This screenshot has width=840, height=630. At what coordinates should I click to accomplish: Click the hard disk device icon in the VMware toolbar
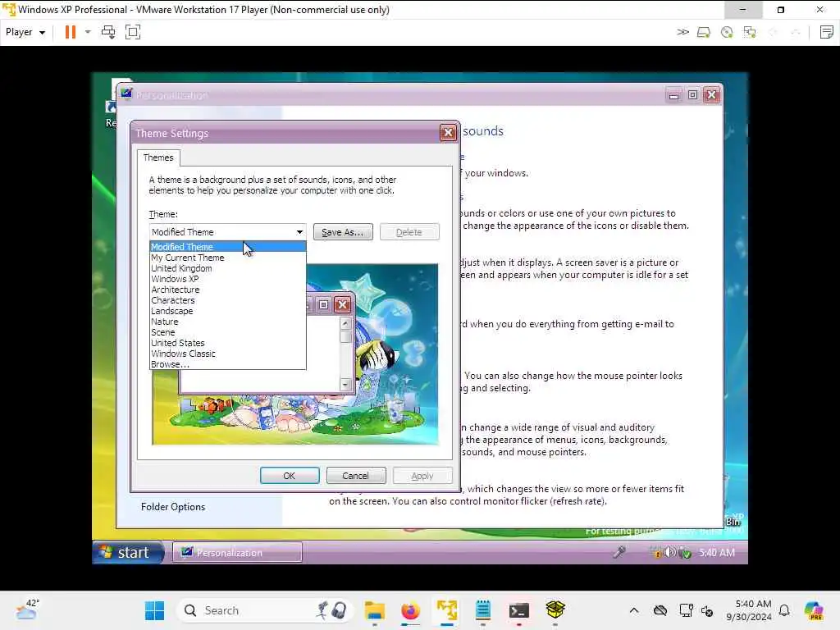pyautogui.click(x=703, y=33)
